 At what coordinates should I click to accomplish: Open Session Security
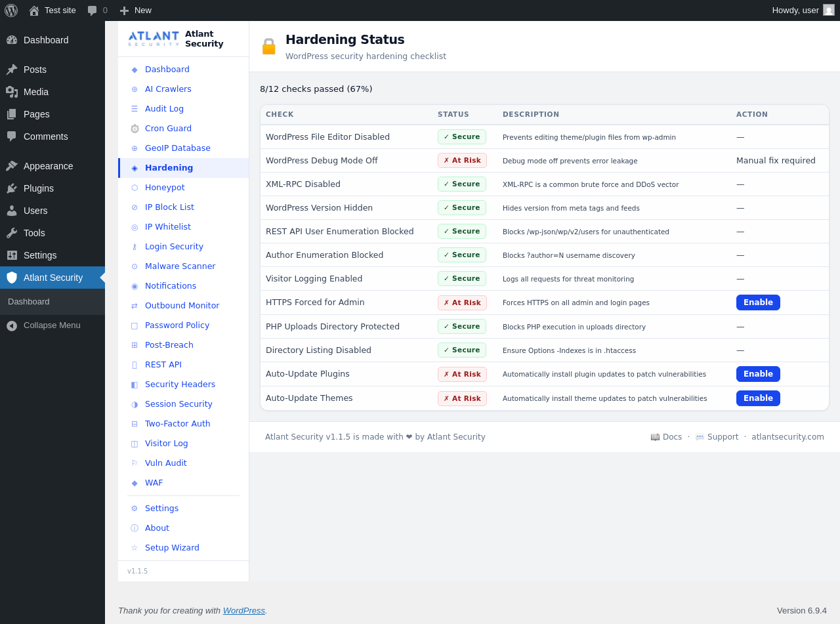tap(184, 404)
